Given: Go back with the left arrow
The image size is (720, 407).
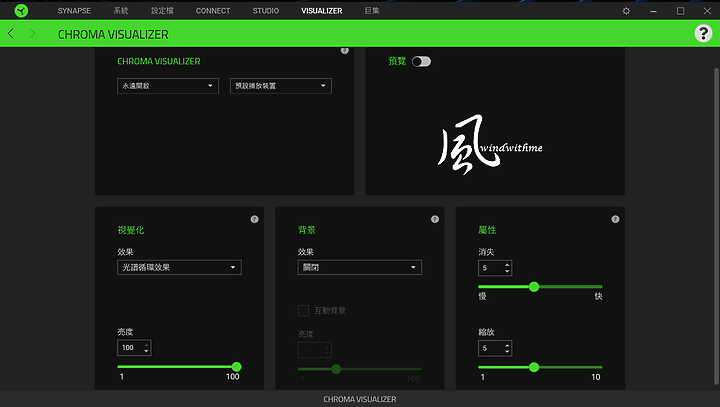Looking at the screenshot, I should [11, 33].
